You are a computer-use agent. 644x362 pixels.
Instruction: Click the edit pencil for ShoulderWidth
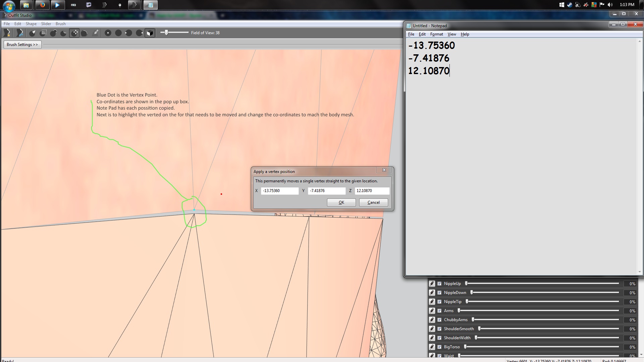pos(432,338)
